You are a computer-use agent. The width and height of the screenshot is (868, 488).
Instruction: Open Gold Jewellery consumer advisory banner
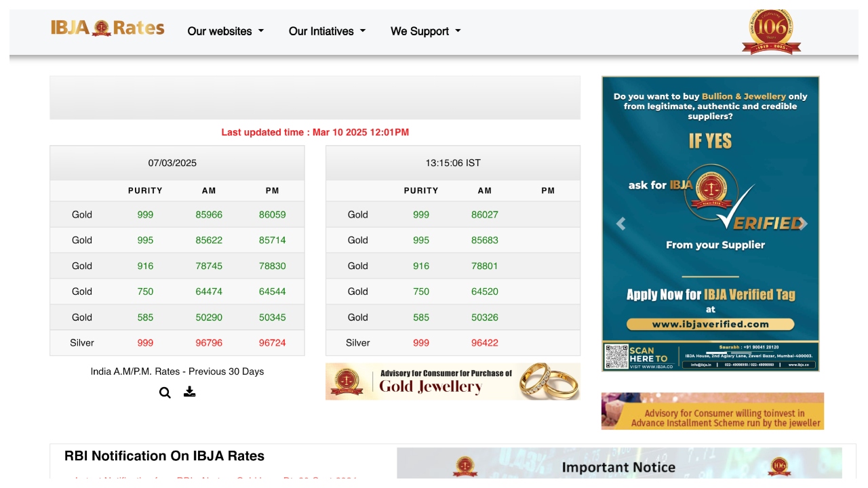point(452,381)
